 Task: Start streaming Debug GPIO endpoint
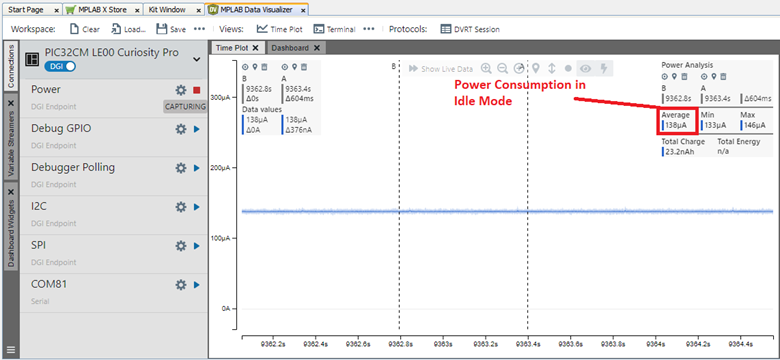(196, 129)
